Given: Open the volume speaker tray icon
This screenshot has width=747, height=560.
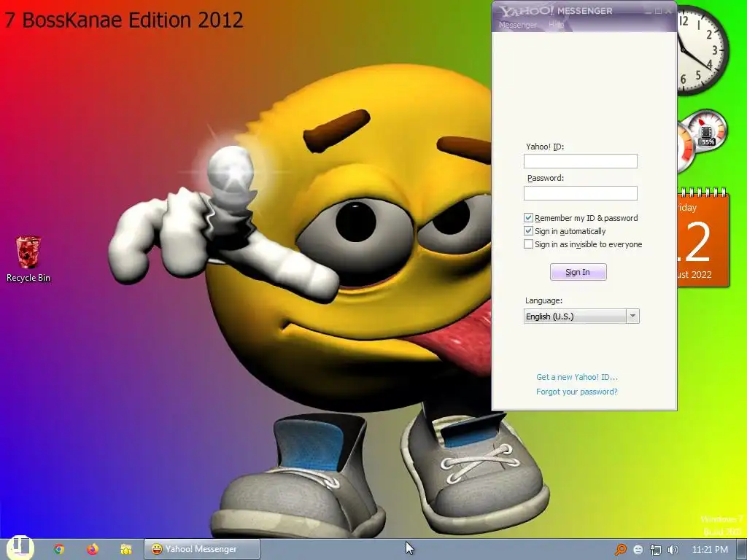Looking at the screenshot, I should click(673, 550).
